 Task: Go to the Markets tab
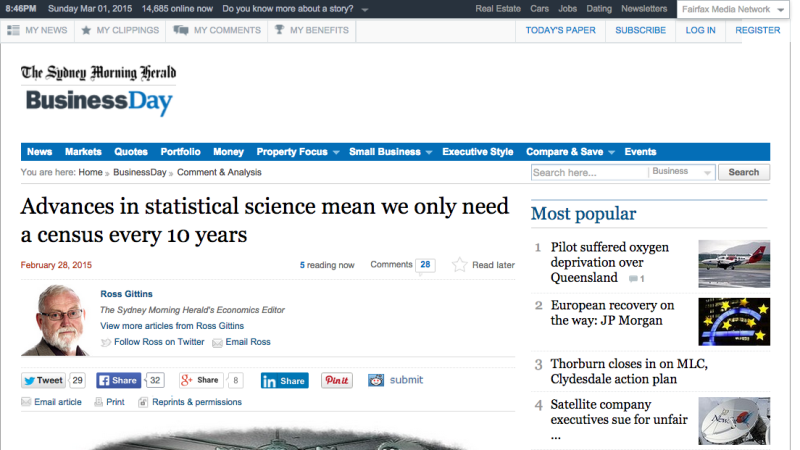coord(83,152)
